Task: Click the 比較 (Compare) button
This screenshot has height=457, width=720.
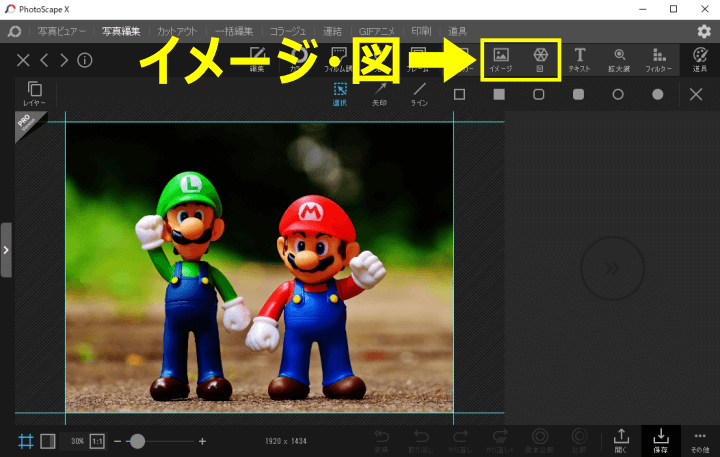Action: pos(579,441)
